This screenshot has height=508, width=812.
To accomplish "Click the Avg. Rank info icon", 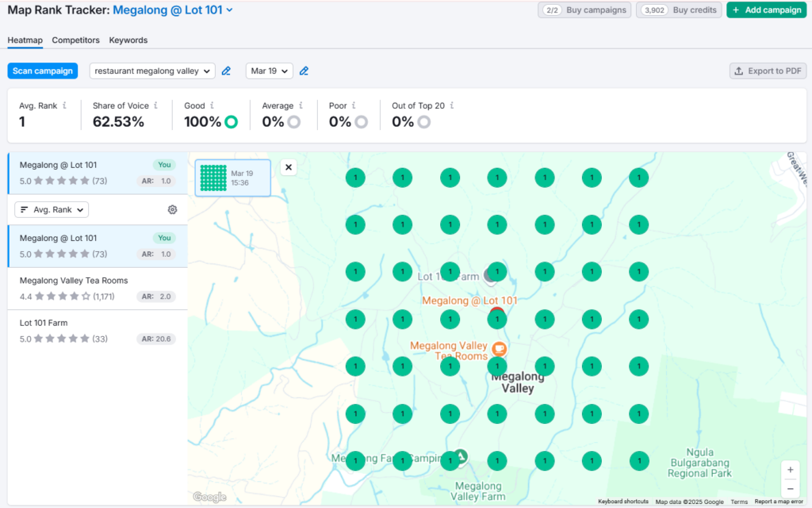I will 66,105.
